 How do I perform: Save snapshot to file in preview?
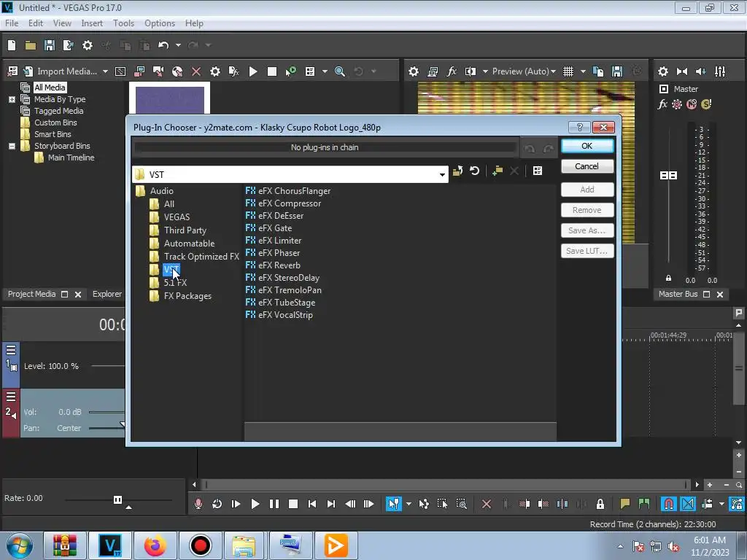pos(617,71)
